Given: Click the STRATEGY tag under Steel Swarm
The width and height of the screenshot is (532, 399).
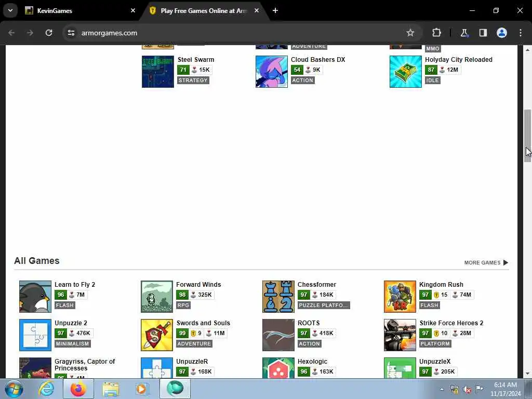Looking at the screenshot, I should point(193,81).
